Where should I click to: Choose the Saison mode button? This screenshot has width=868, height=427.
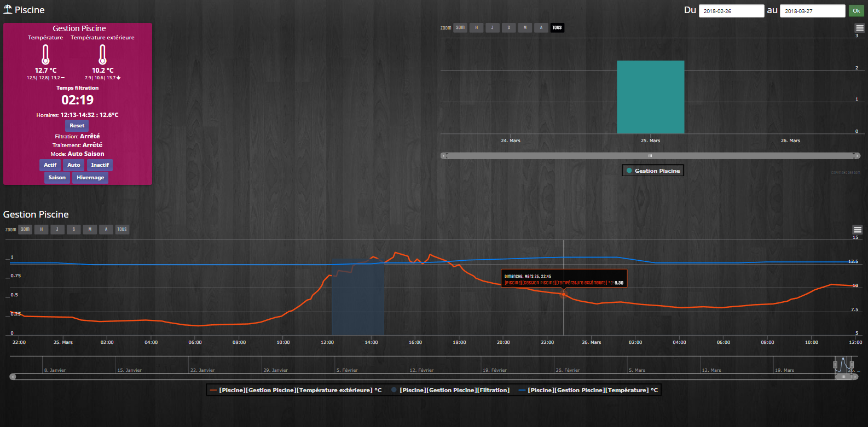57,178
